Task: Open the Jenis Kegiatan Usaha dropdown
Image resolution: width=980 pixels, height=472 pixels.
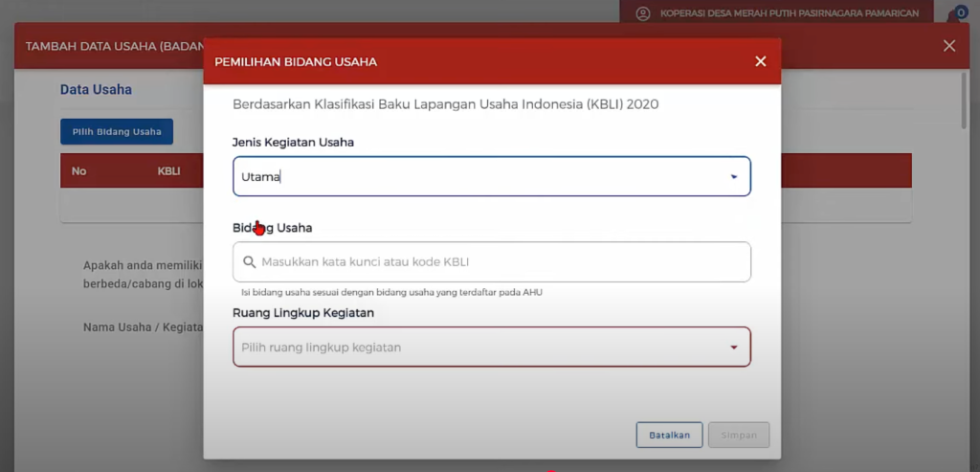Action: (x=491, y=177)
